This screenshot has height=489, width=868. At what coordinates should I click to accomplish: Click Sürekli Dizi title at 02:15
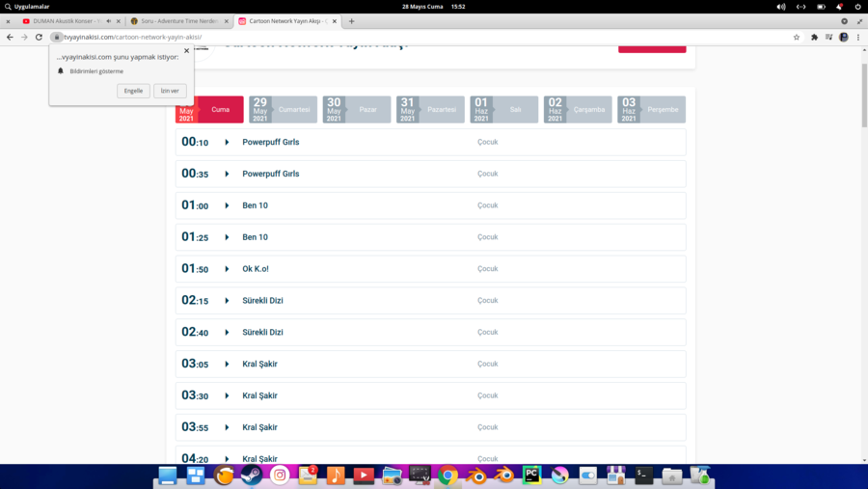click(262, 301)
